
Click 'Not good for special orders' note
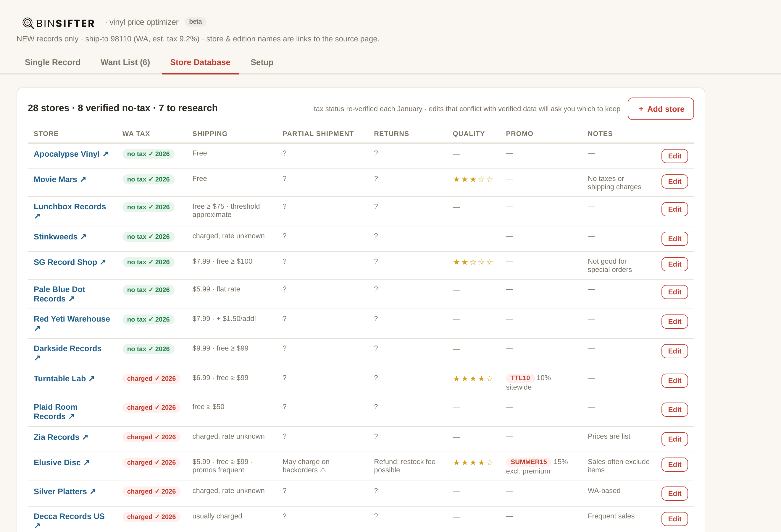[610, 265]
